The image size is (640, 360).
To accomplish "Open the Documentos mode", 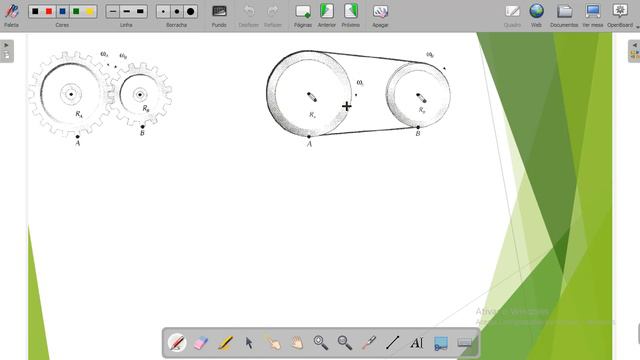I will tap(564, 15).
